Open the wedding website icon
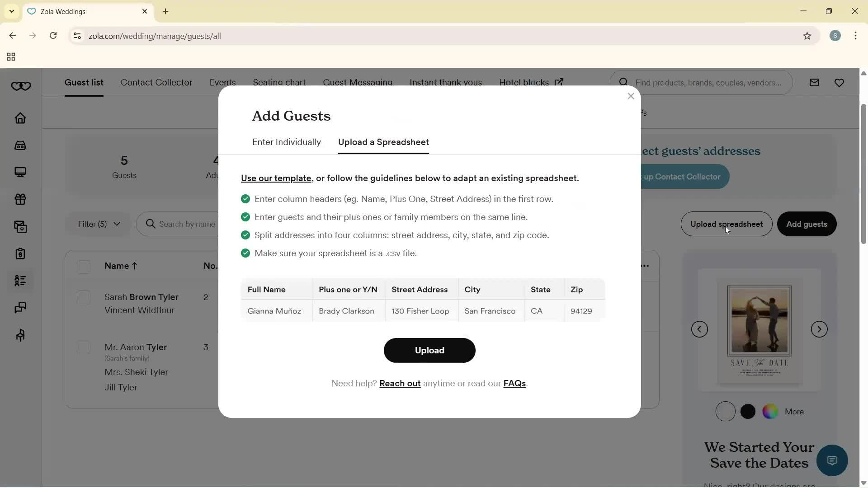Screen dimensions: 868x488 click(x=20, y=172)
